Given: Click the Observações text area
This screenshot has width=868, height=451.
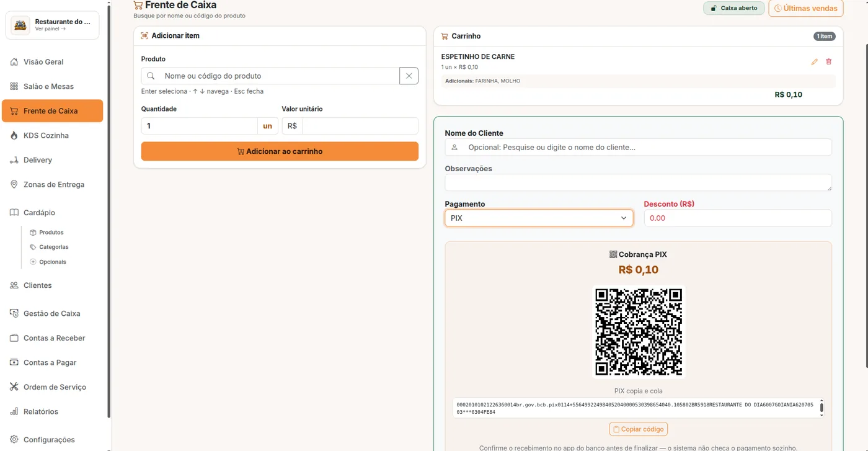Looking at the screenshot, I should pos(639,182).
